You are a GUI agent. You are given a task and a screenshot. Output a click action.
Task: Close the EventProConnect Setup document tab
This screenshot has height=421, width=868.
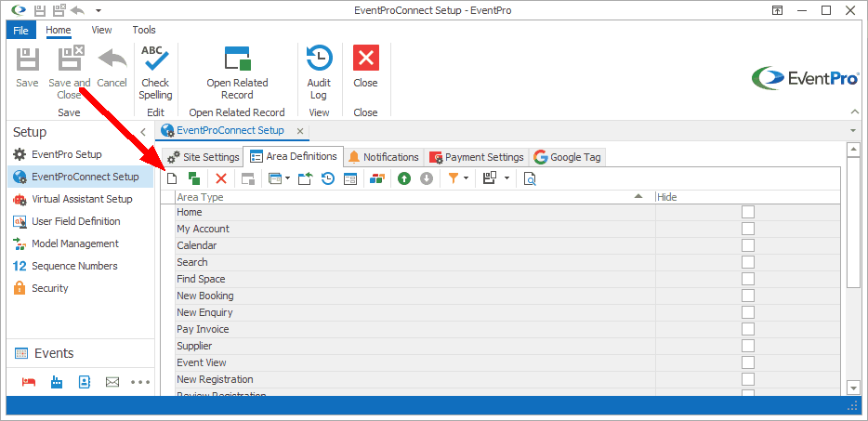(300, 131)
